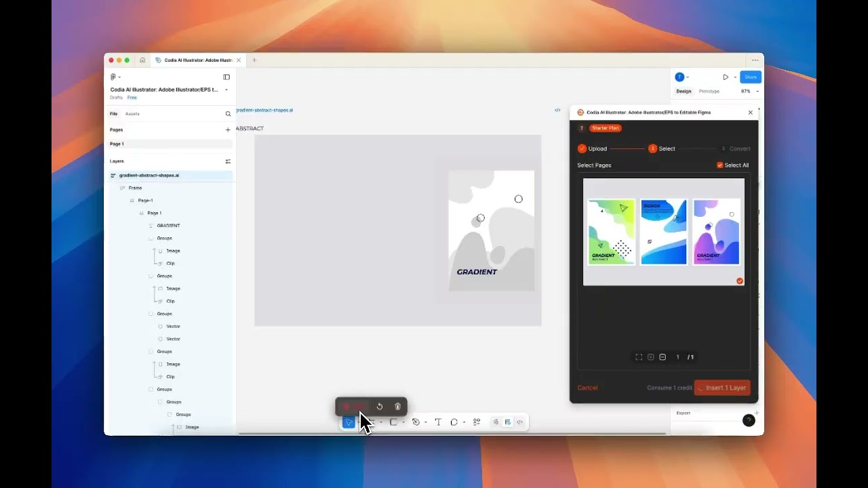Open the shape tools dropdown arrow
The width and height of the screenshot is (868, 488).
click(403, 422)
